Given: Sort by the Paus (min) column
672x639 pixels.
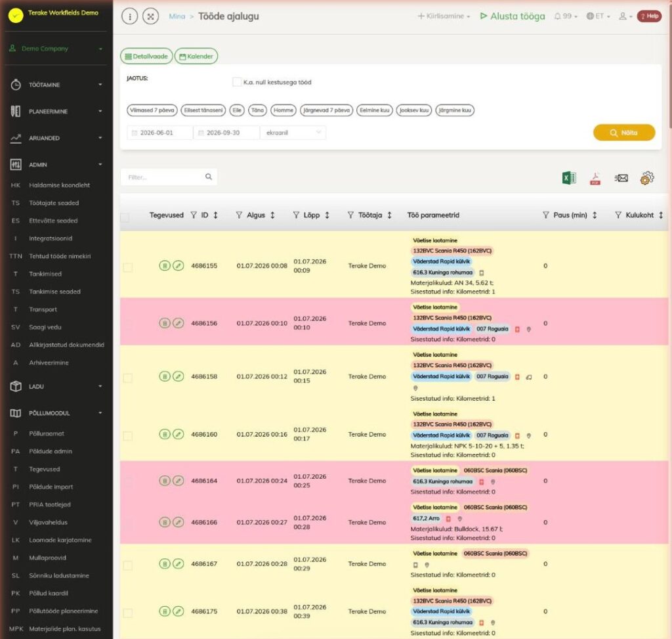Looking at the screenshot, I should click(x=595, y=215).
